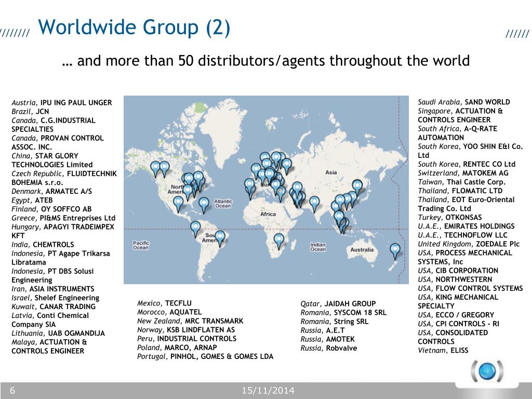The image size is (532, 399).
Task: Click 'Israel, Shelef Engineering' entry
Action: (55, 298)
